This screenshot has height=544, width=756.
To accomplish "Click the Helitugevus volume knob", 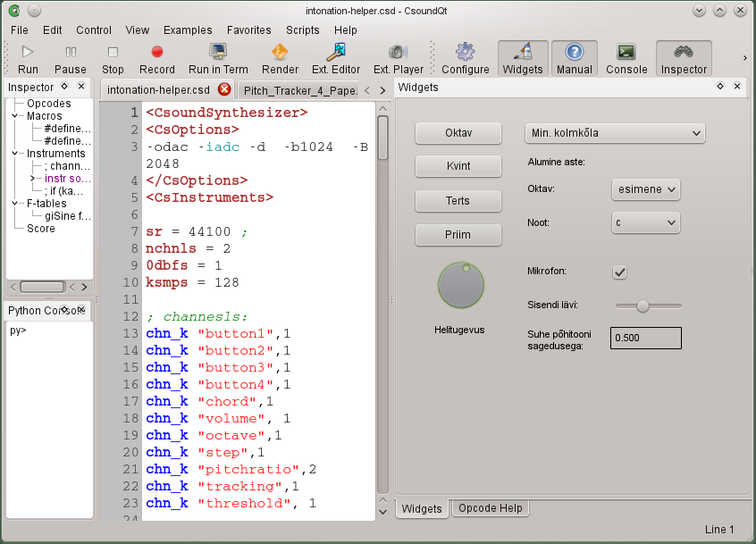I will click(460, 285).
